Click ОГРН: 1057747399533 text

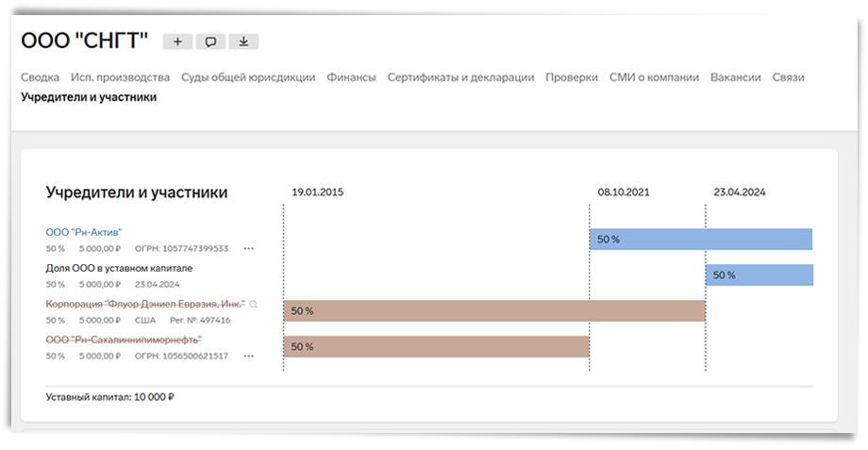tap(181, 248)
